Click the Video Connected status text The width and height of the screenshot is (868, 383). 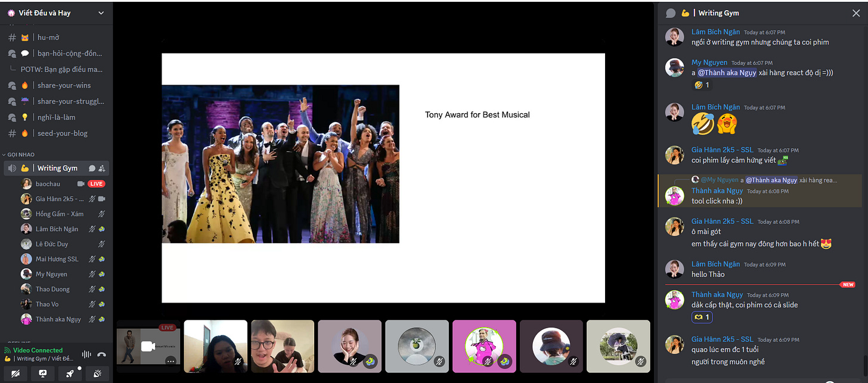pos(38,350)
